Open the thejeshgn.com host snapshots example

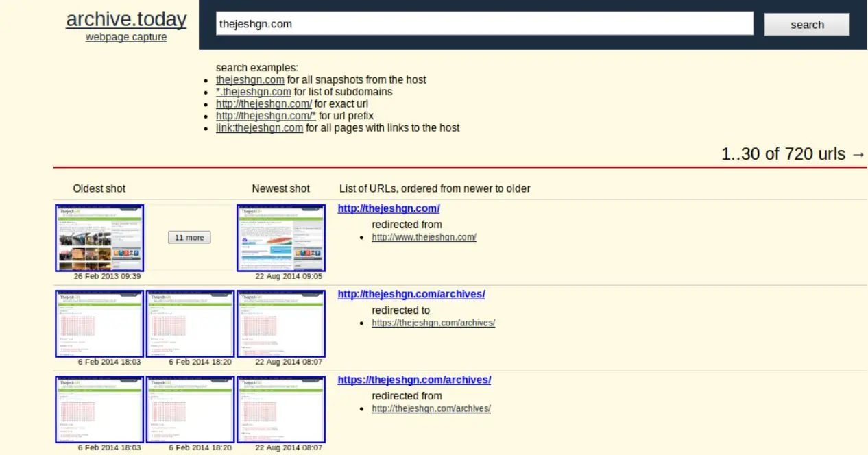click(250, 79)
